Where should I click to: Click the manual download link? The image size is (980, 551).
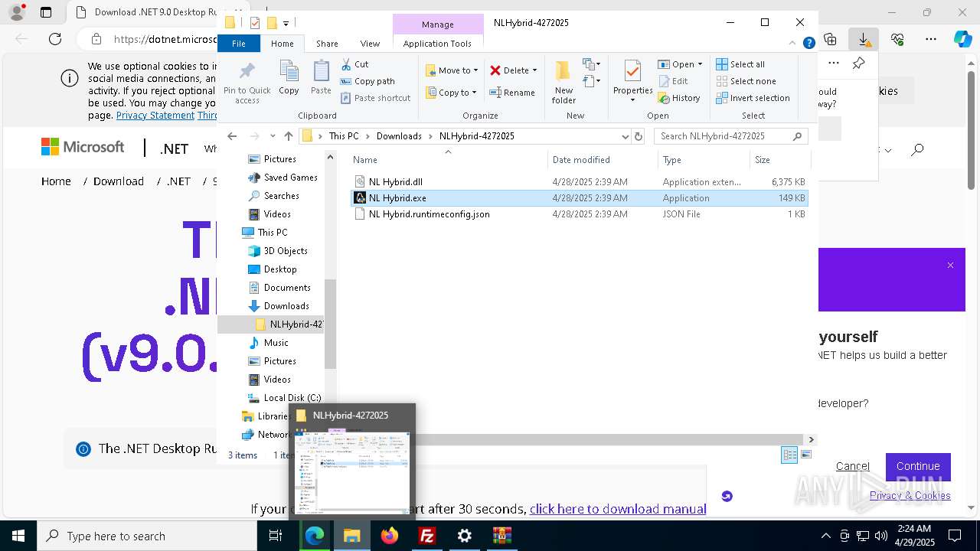618,509
